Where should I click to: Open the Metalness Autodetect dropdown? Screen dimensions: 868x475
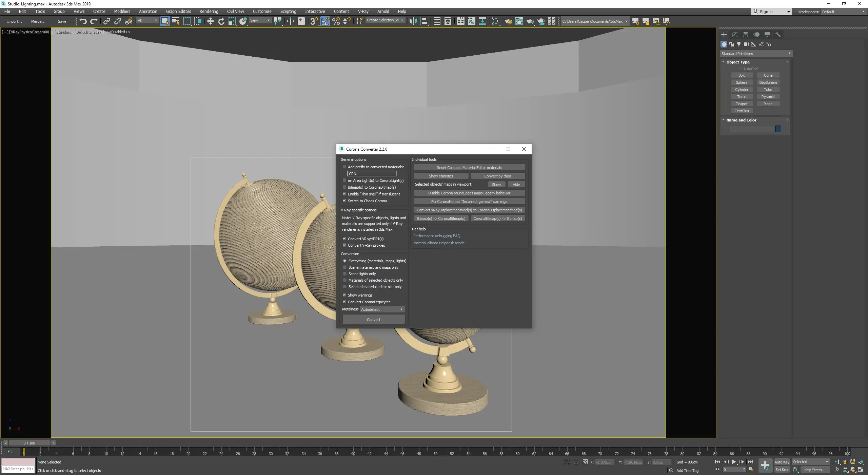(382, 309)
